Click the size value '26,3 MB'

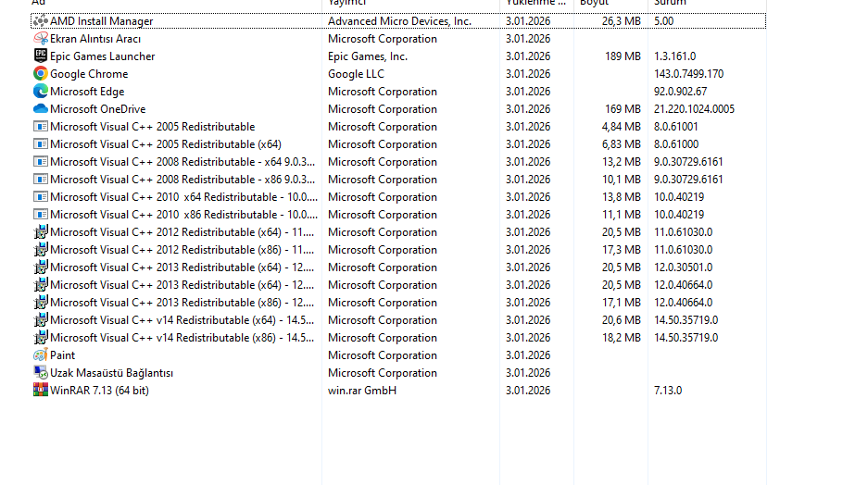point(621,21)
